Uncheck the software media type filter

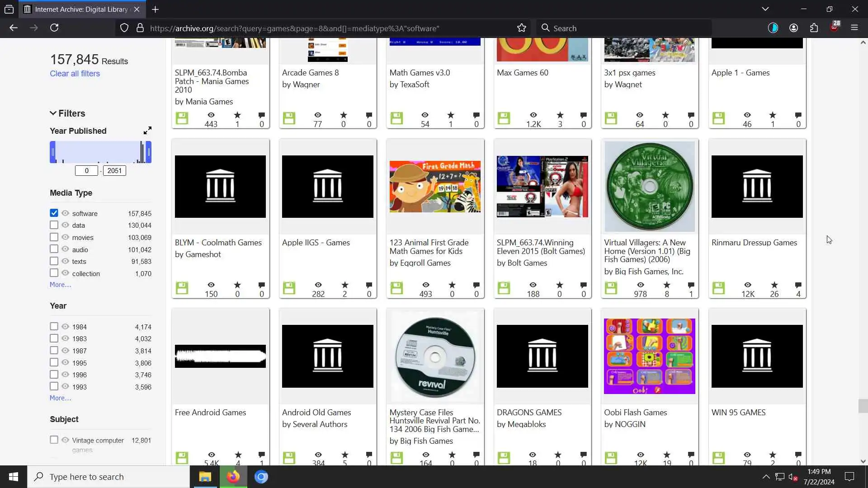tap(54, 213)
